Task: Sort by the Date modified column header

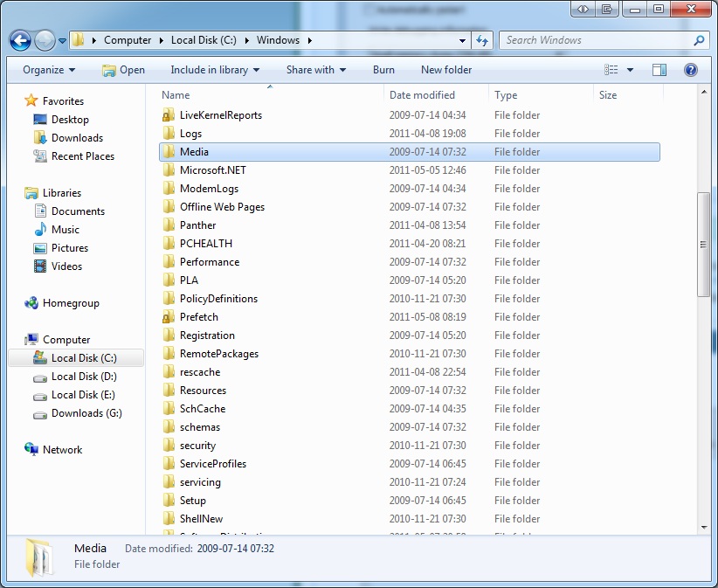Action: (422, 94)
